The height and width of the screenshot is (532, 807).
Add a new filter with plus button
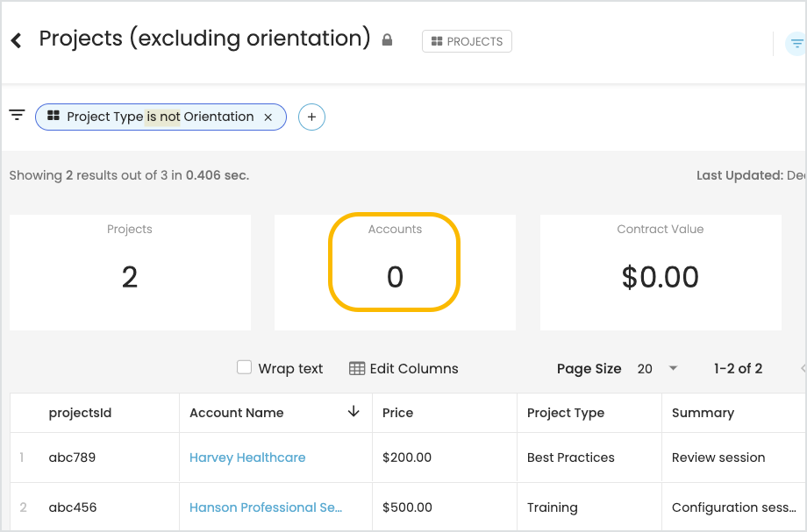click(311, 117)
